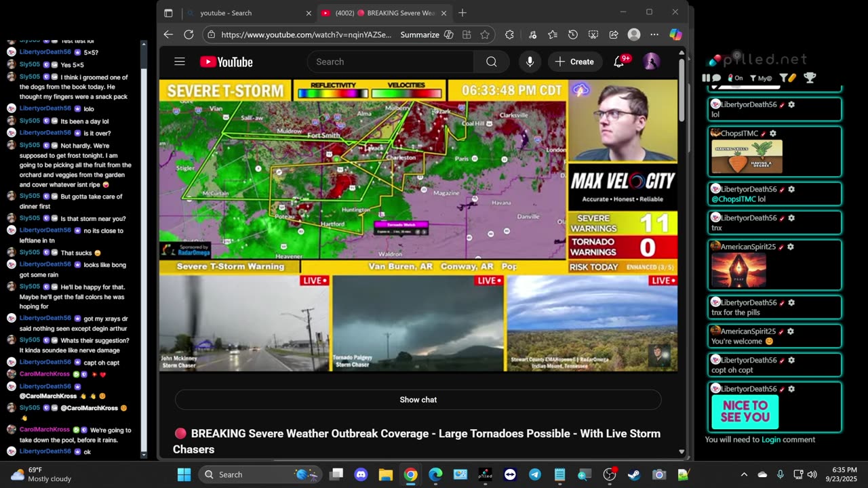The width and height of the screenshot is (868, 488).
Task: Open browser history clock icon
Action: (x=573, y=35)
